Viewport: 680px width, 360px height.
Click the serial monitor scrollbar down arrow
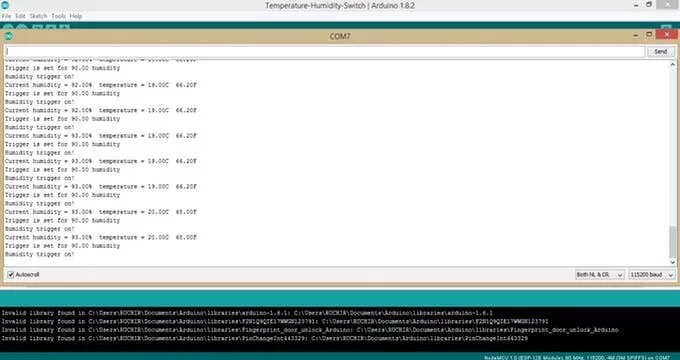(672, 262)
